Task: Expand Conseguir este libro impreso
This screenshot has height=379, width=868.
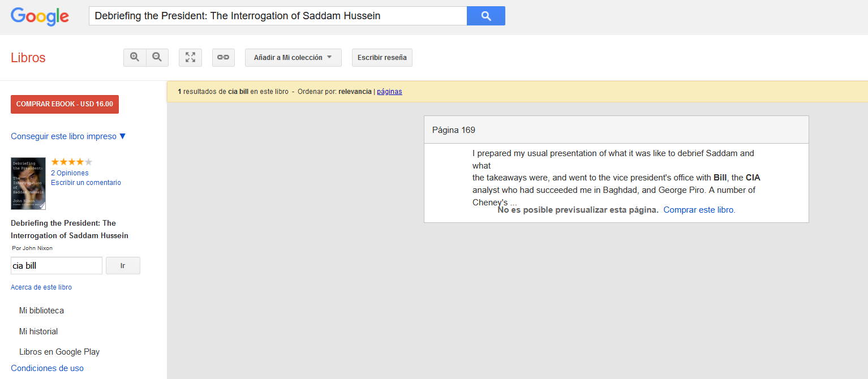Action: click(x=68, y=136)
